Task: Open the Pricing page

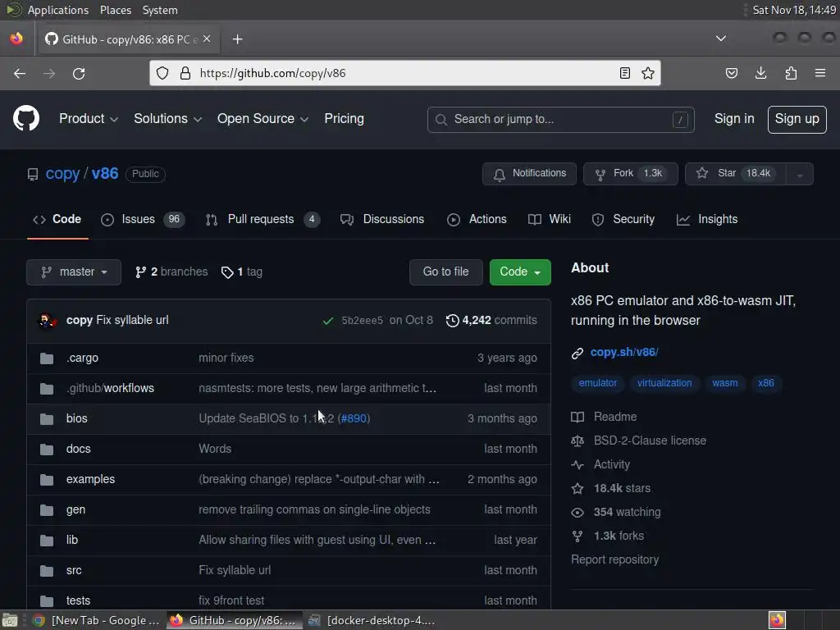Action: [344, 118]
